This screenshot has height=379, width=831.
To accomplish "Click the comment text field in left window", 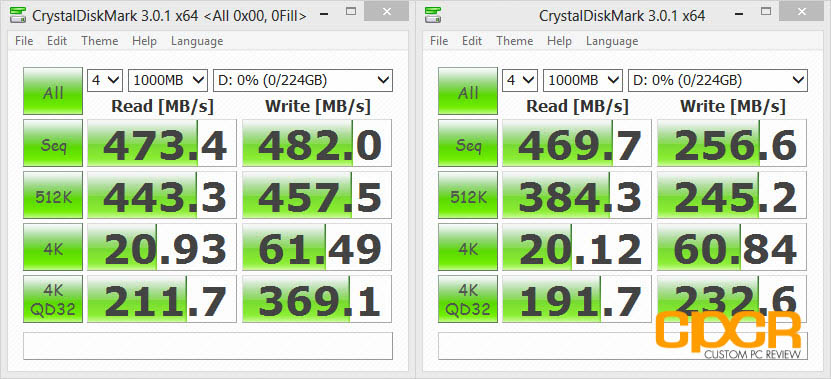I will pos(208,346).
